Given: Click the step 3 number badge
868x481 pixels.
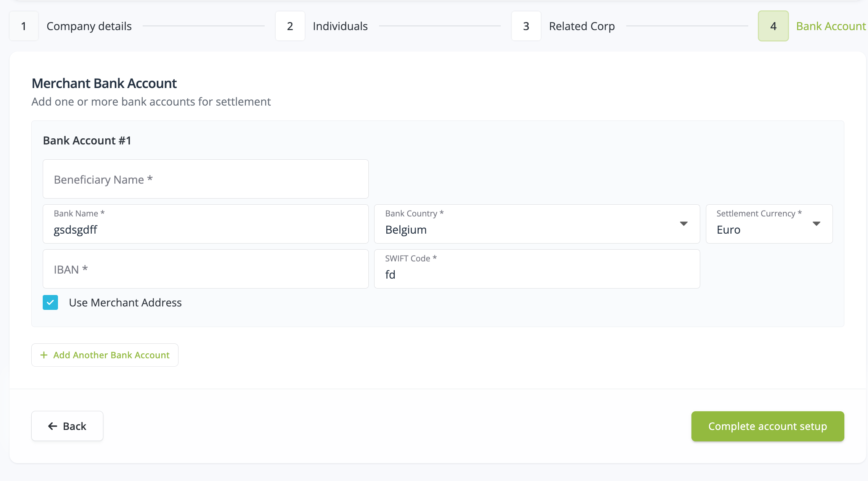Looking at the screenshot, I should pos(526,26).
